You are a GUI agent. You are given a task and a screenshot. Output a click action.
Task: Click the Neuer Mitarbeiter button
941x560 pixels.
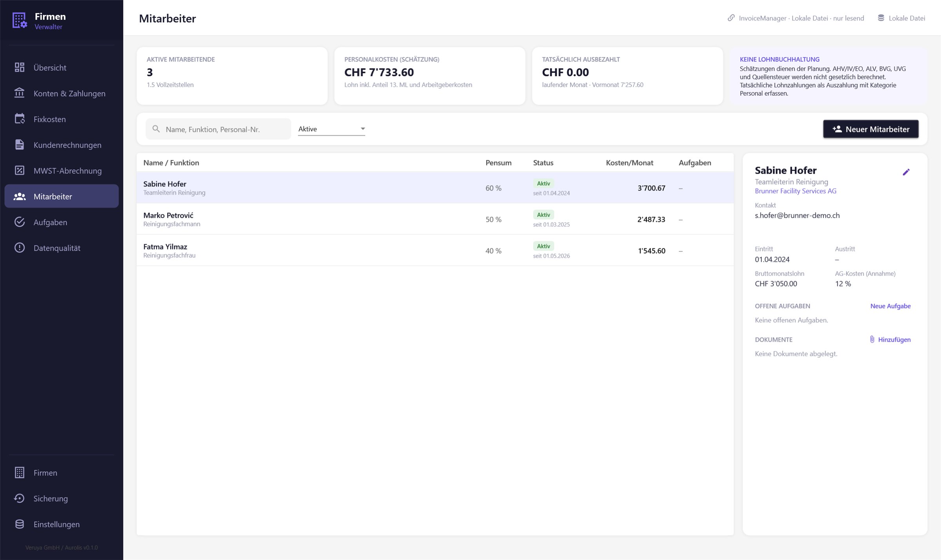[x=871, y=129]
